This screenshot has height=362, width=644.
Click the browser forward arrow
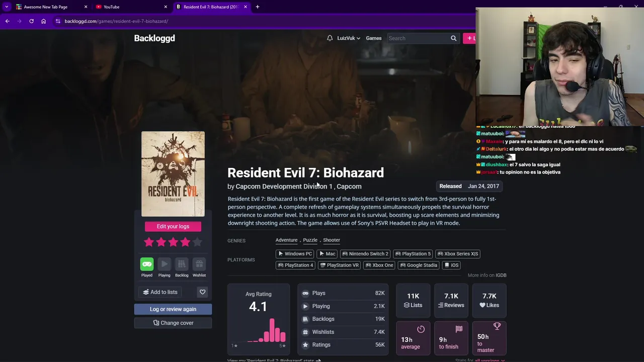point(20,21)
